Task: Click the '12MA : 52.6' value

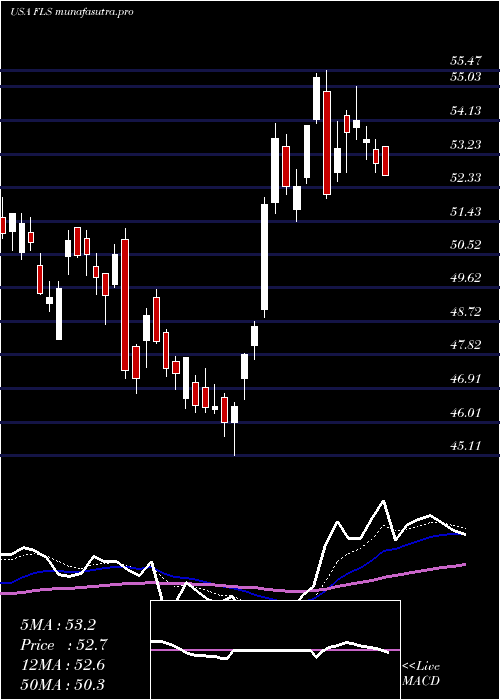Action: pyautogui.click(x=62, y=665)
